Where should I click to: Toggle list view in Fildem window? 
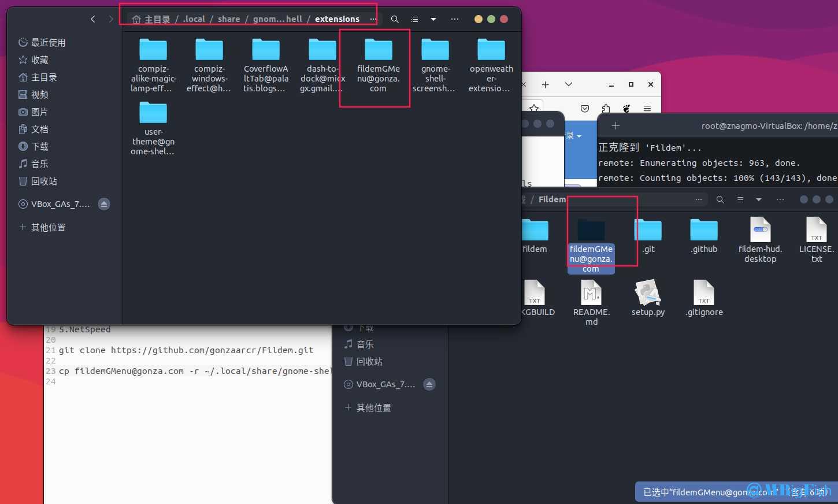coord(740,199)
